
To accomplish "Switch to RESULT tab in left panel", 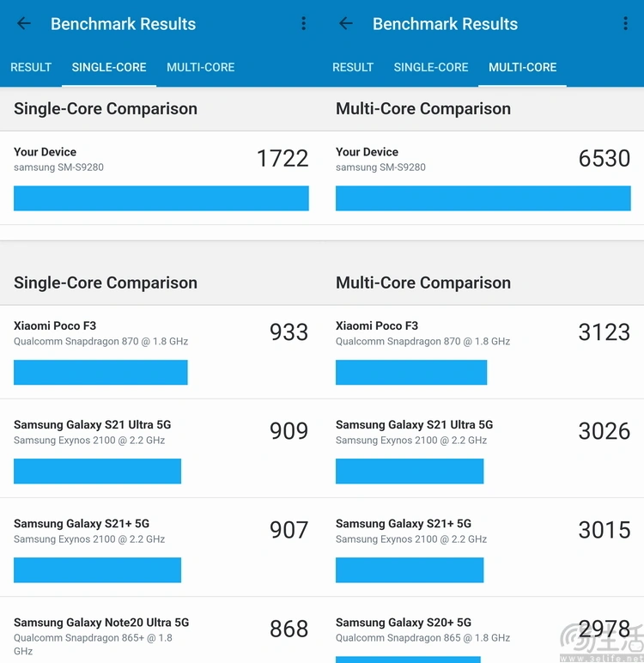I will pos(31,67).
